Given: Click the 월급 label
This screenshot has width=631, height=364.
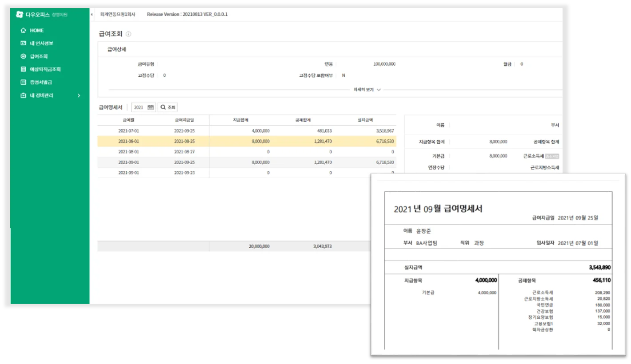Looking at the screenshot, I should click(x=507, y=64).
